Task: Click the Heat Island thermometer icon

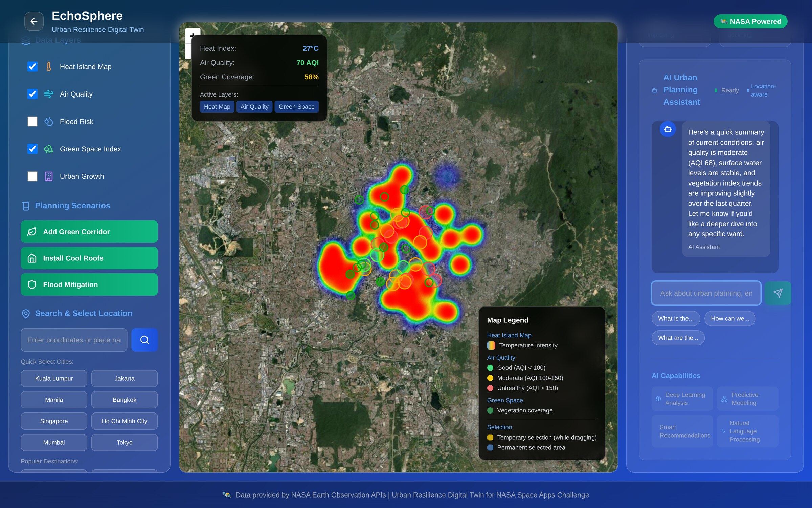Action: click(x=49, y=67)
